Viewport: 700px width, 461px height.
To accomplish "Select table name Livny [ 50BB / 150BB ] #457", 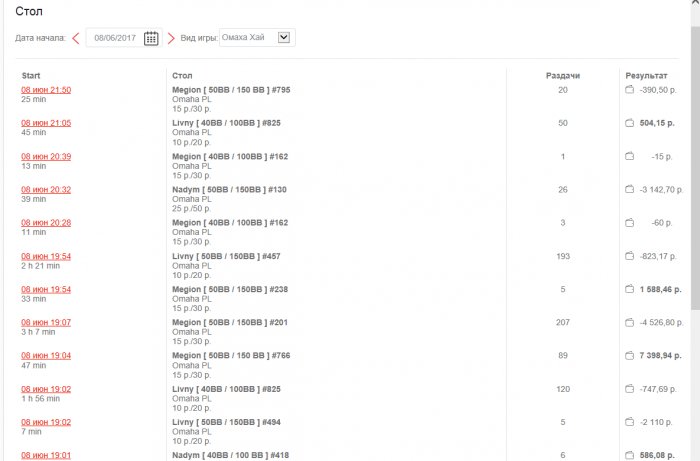I will point(226,256).
